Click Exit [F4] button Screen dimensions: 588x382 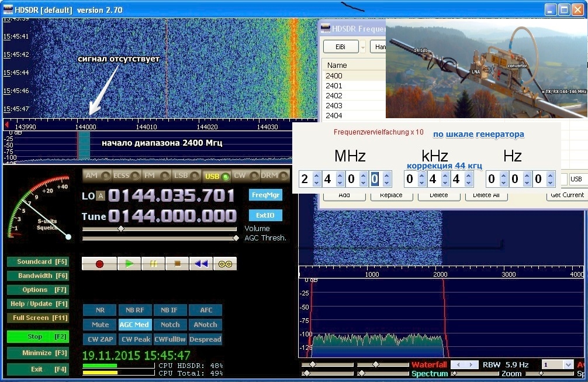click(38, 370)
